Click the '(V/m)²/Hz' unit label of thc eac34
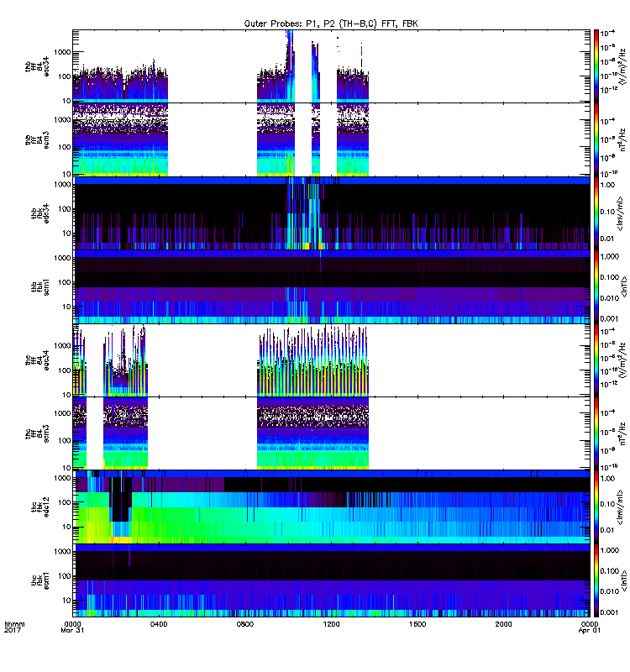630x672 pixels. [x=623, y=360]
